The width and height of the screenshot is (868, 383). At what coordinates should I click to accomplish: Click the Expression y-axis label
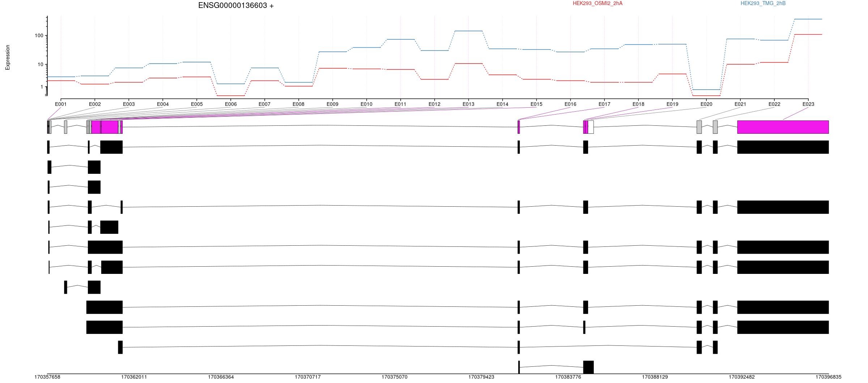coord(8,57)
